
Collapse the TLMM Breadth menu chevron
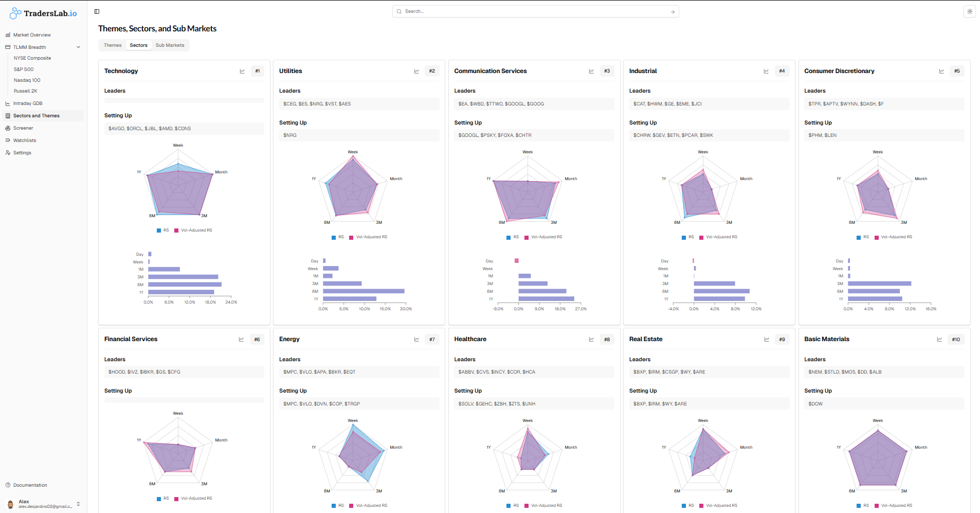(78, 47)
